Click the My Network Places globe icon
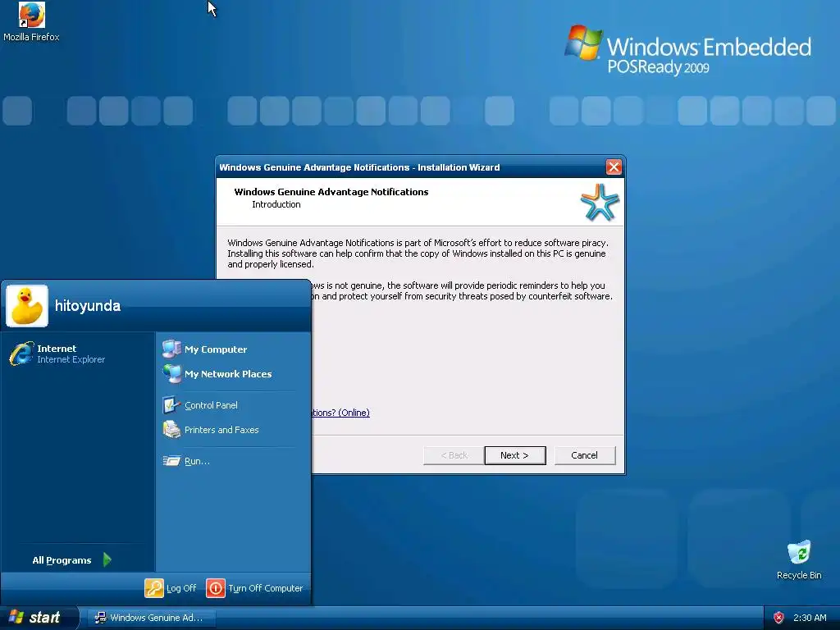 171,373
